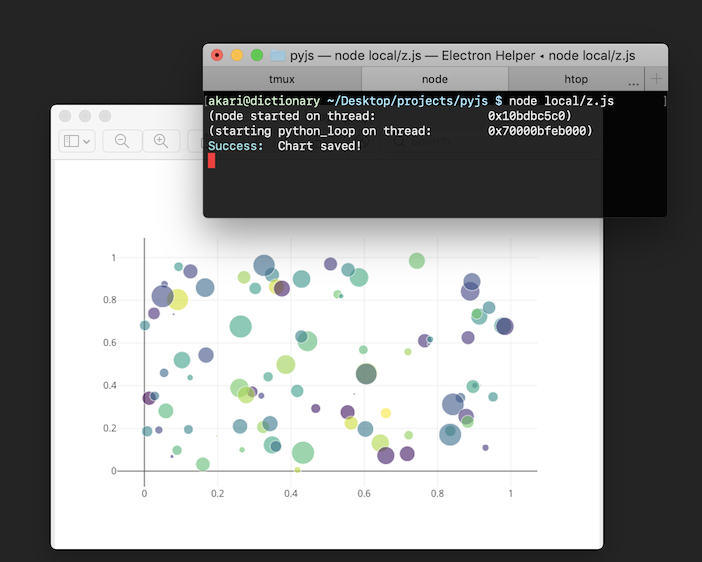Switch to the tmux terminal tab
Viewport: 702px width, 562px height.
click(x=282, y=79)
